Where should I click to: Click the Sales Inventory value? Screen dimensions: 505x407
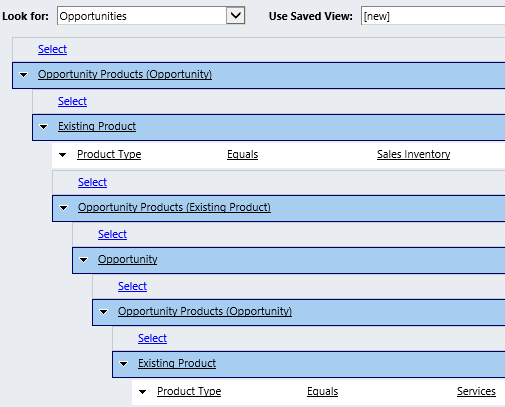414,154
